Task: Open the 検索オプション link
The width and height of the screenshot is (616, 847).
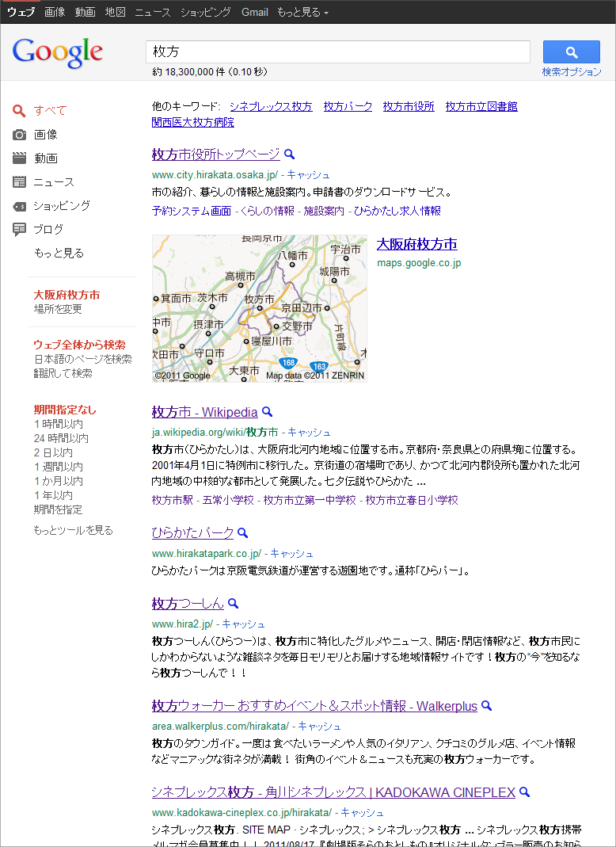Action: [x=571, y=72]
